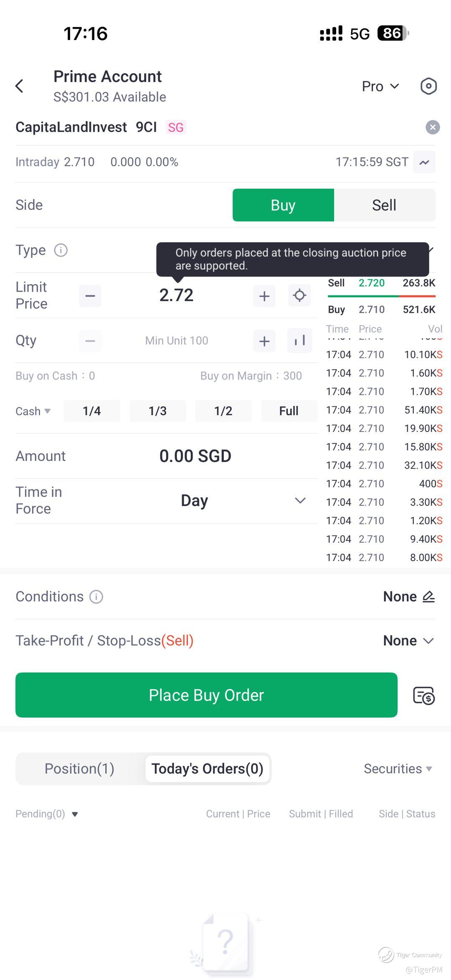Edit Conditions pencil icon
This screenshot has height=980, width=451.
(428, 597)
